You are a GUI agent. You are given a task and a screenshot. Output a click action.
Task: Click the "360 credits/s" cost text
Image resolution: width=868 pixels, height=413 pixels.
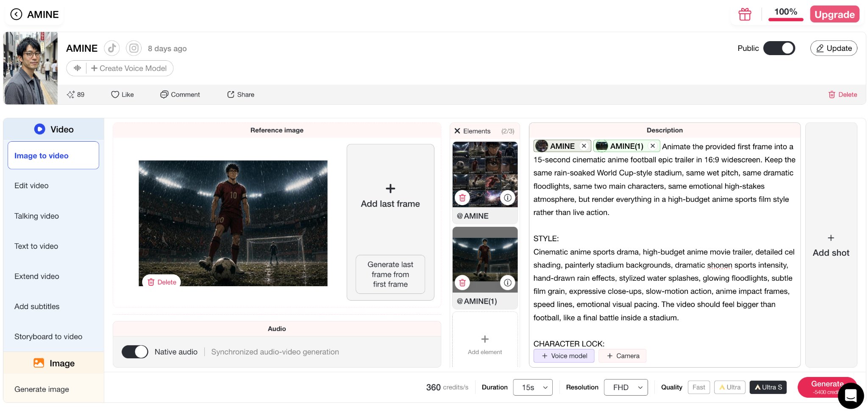click(447, 387)
